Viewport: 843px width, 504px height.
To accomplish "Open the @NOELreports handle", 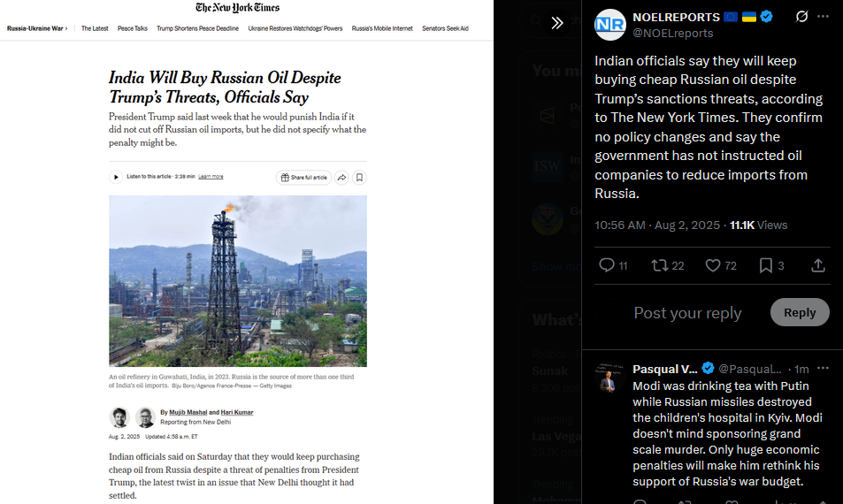I will 673,34.
